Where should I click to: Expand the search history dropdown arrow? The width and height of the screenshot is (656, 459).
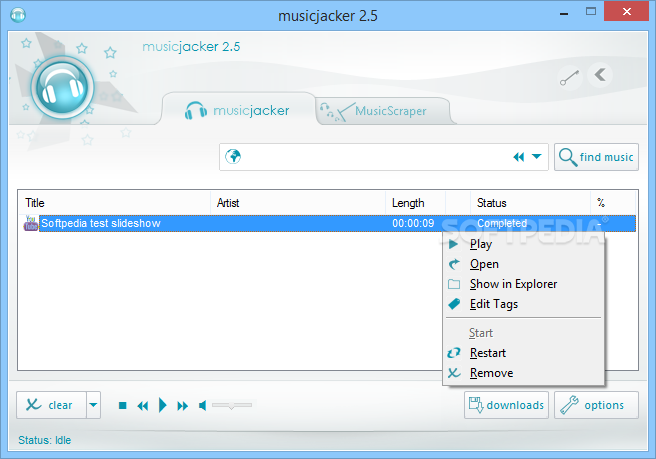(537, 156)
